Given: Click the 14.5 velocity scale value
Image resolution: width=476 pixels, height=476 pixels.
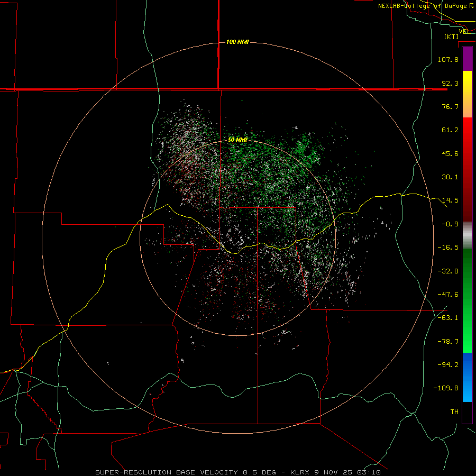Looking at the screenshot, I should click(x=450, y=200).
